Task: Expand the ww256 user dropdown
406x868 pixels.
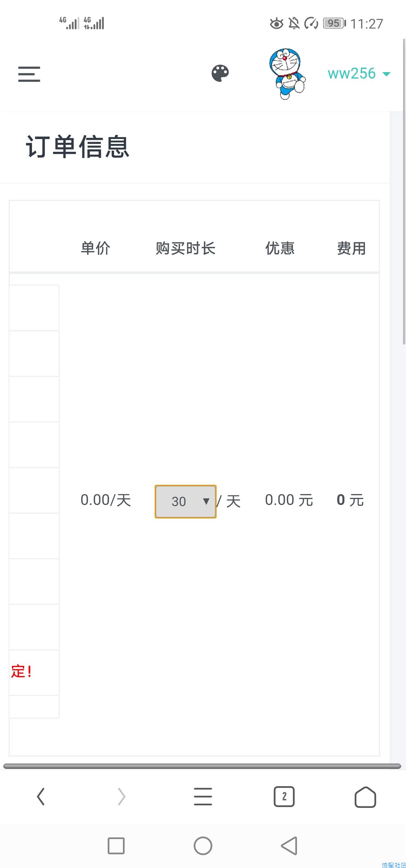Action: click(x=358, y=74)
